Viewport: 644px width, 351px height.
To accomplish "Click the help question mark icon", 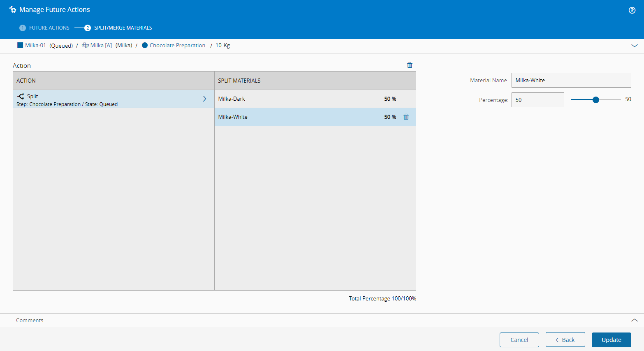I will 632,10.
